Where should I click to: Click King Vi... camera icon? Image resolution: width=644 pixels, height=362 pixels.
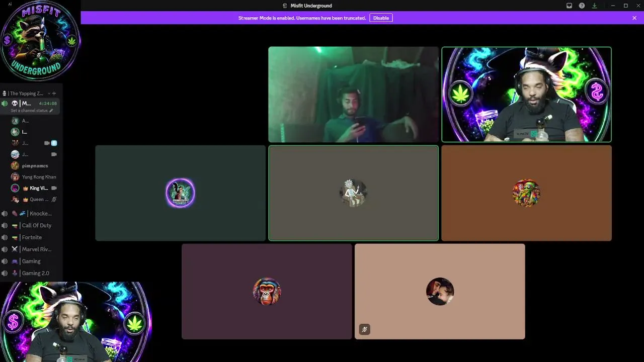54,188
